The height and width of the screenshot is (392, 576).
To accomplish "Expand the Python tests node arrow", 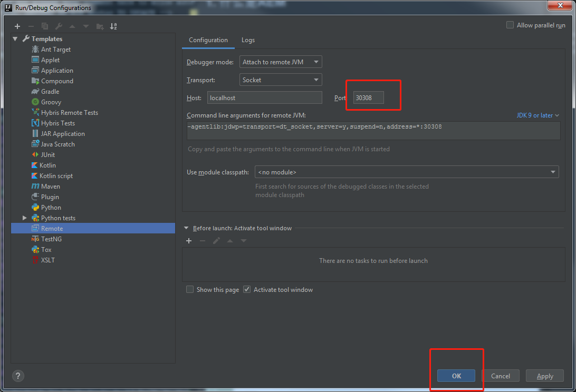I will [25, 218].
